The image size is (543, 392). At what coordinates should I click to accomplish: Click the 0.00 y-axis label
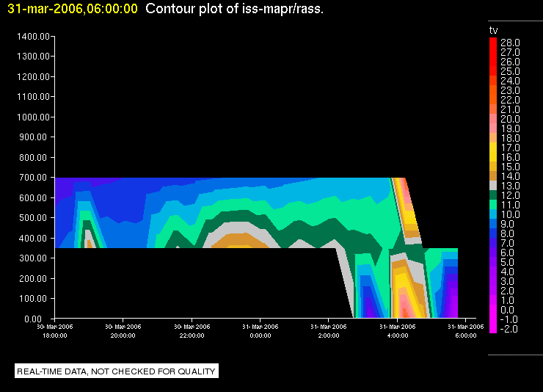[33, 319]
